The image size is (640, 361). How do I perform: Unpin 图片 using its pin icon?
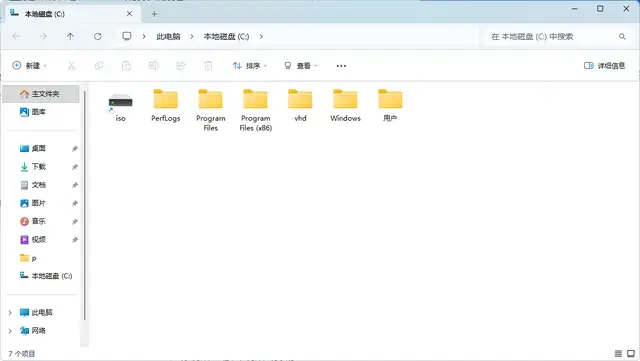[x=75, y=203]
